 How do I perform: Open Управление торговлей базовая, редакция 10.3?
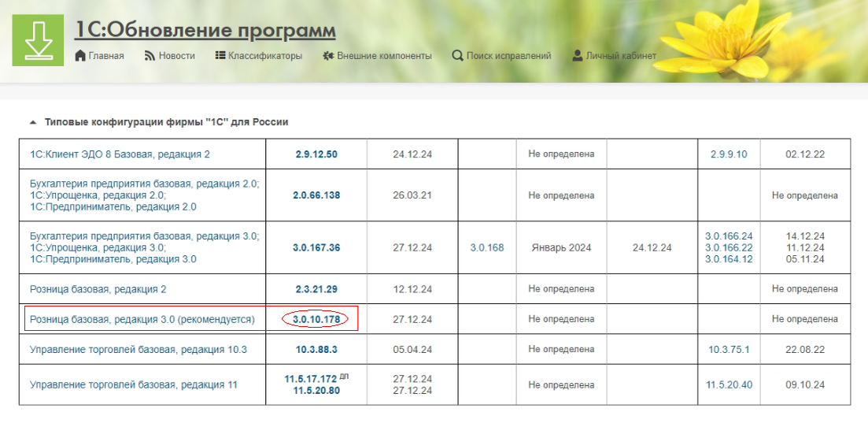(139, 350)
